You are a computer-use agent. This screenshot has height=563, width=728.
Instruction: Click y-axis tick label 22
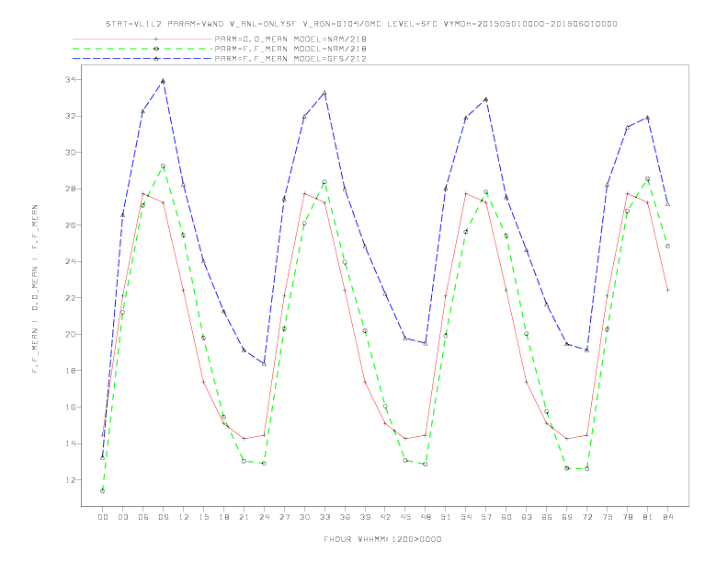[71, 298]
